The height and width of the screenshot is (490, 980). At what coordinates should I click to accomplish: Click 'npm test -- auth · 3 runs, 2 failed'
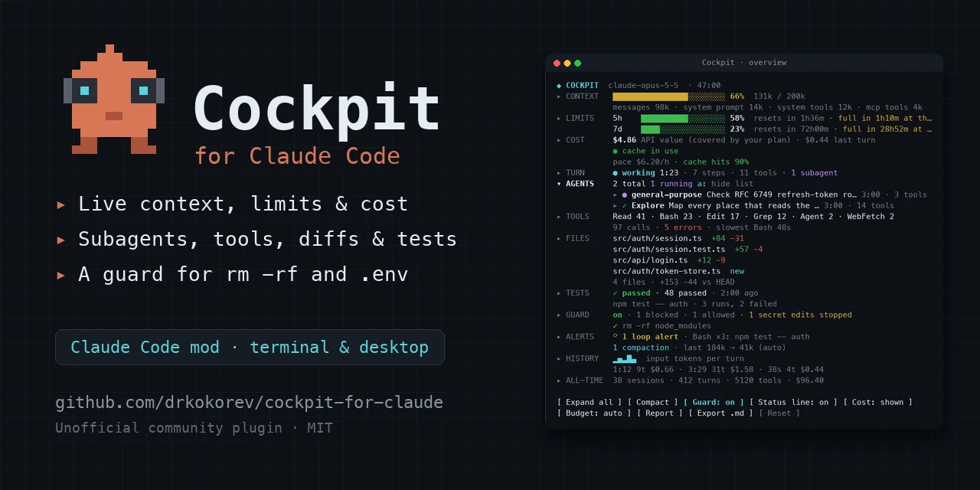coord(694,304)
